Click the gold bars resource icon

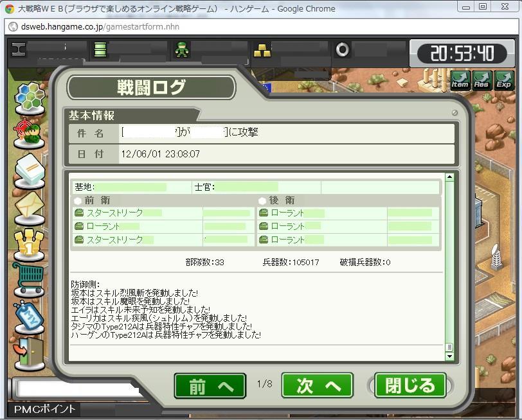tap(262, 50)
